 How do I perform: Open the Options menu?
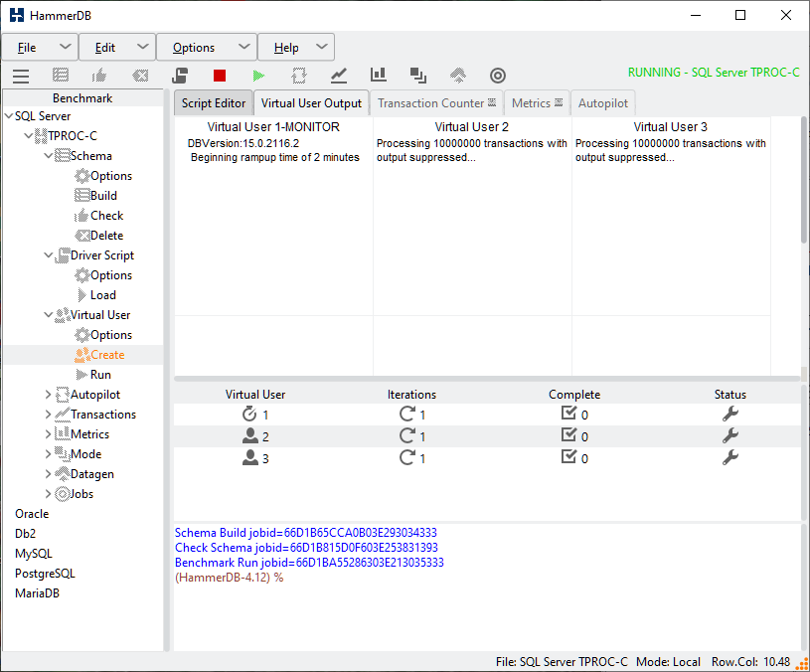(206, 48)
